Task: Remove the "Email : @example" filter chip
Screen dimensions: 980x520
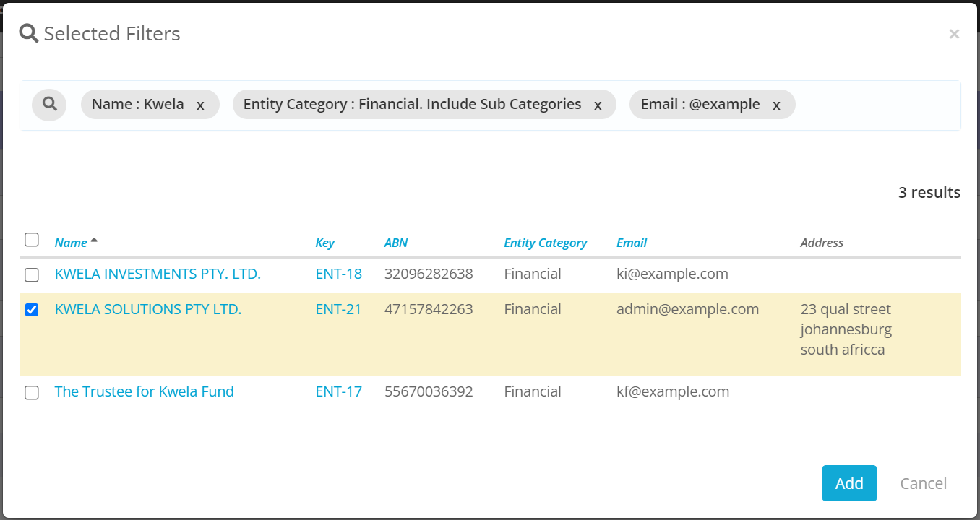Action: [776, 104]
